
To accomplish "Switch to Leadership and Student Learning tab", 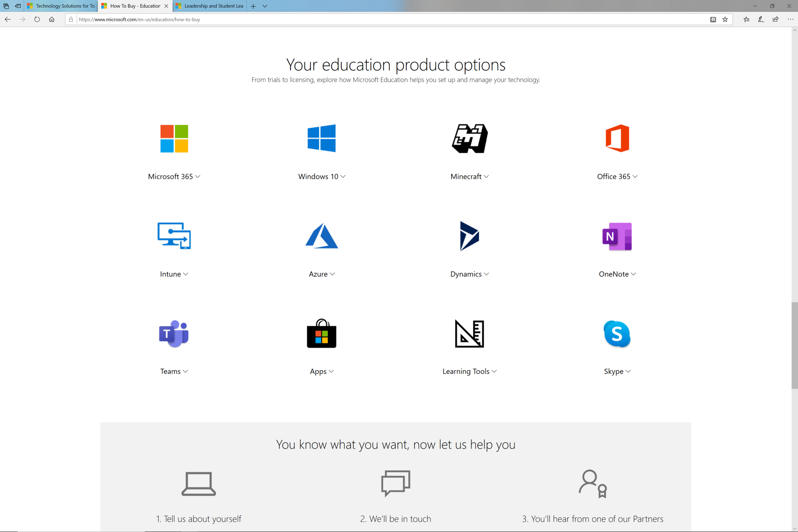I will 210,6.
